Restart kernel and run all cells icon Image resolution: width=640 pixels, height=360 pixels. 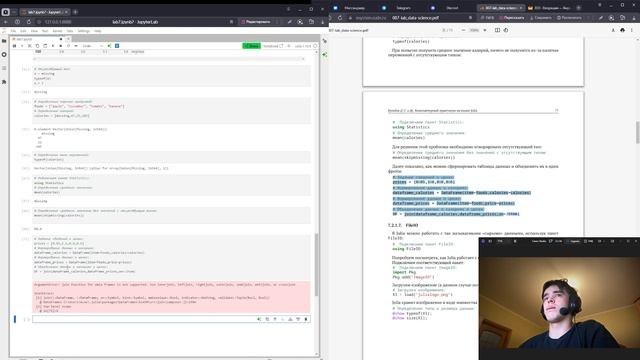(76, 46)
